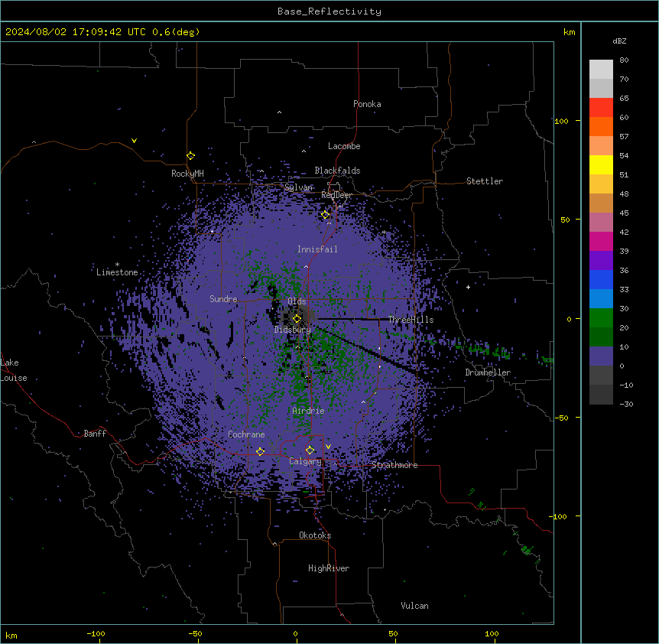
Task: Click the Calgary city label
Action: (305, 461)
